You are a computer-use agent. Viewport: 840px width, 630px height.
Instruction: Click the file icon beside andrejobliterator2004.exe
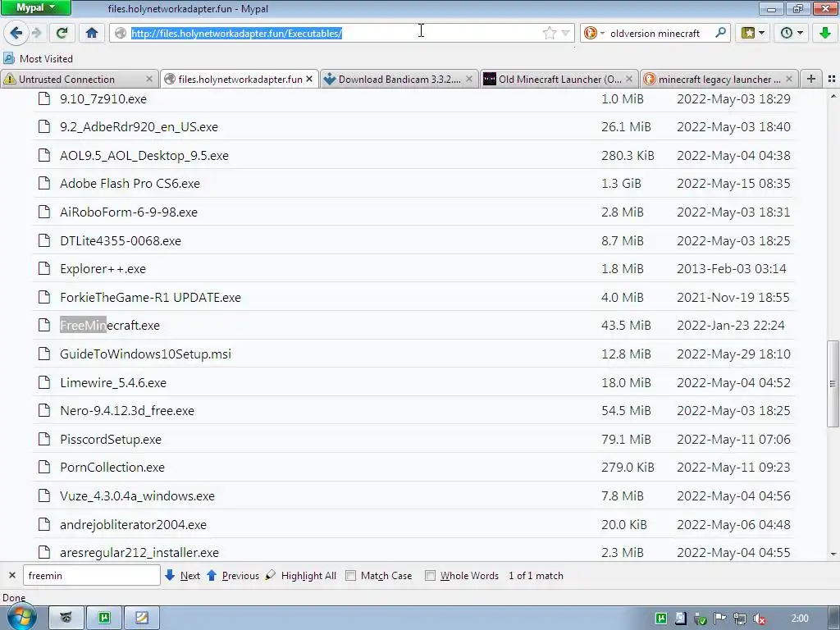(x=44, y=524)
